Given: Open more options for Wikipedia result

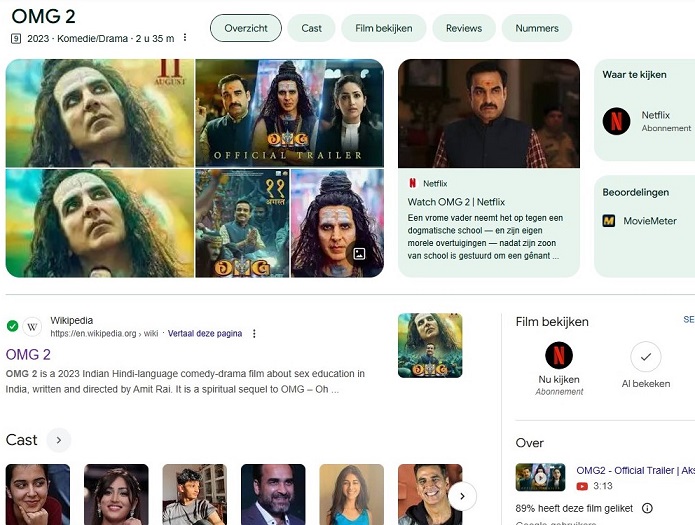Looking at the screenshot, I should coord(254,333).
